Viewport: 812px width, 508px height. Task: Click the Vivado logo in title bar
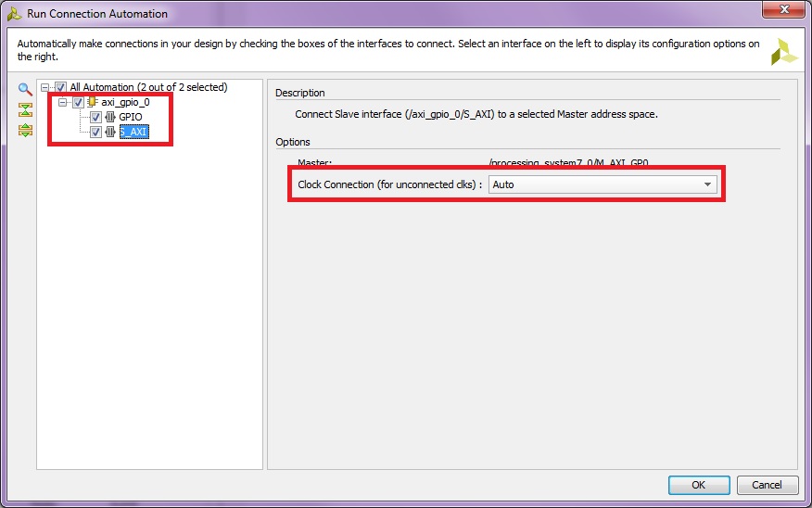click(14, 14)
